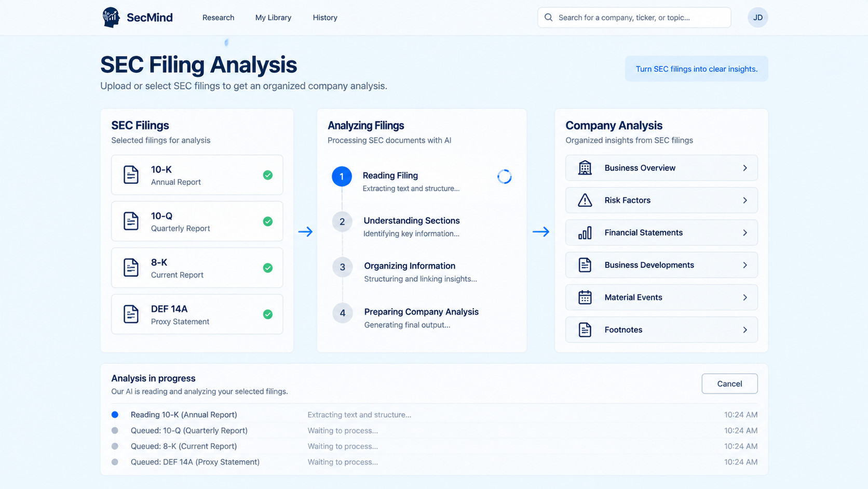Focus the company or ticker search field
This screenshot has height=489, width=868.
tap(634, 18)
